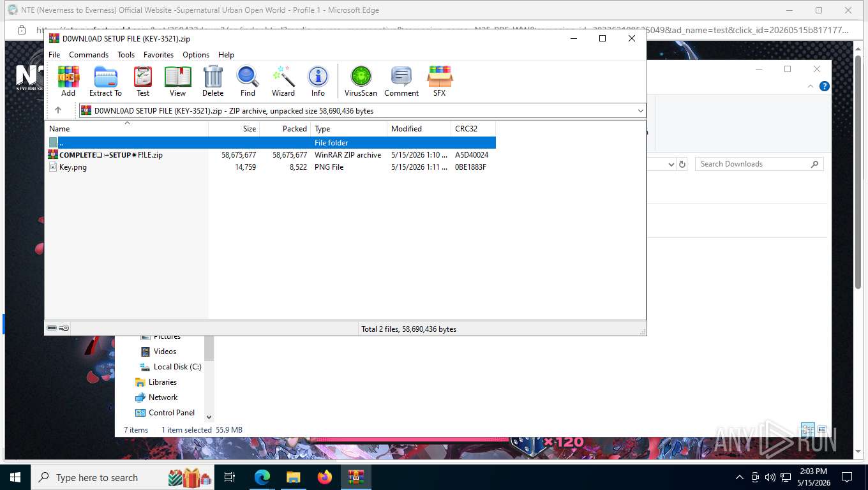Select Control Panel in navigation pane
Viewport: 868px width, 490px height.
point(165,412)
